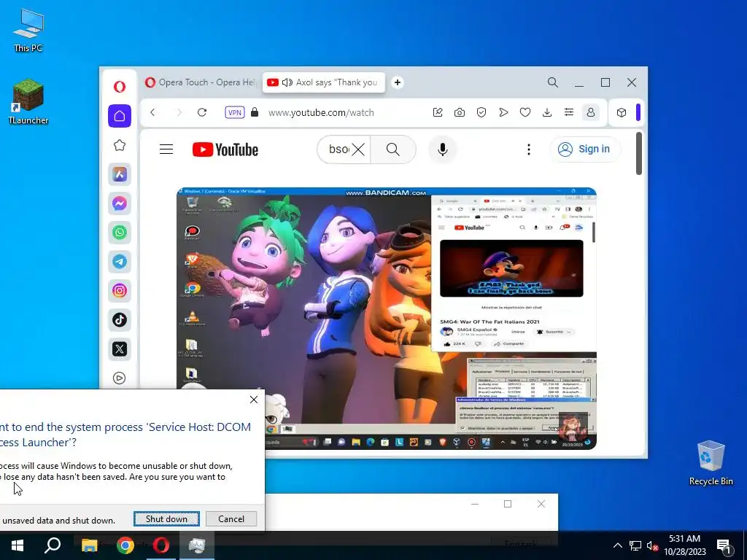
Task: Click Cancel in the dialog
Action: point(231,518)
